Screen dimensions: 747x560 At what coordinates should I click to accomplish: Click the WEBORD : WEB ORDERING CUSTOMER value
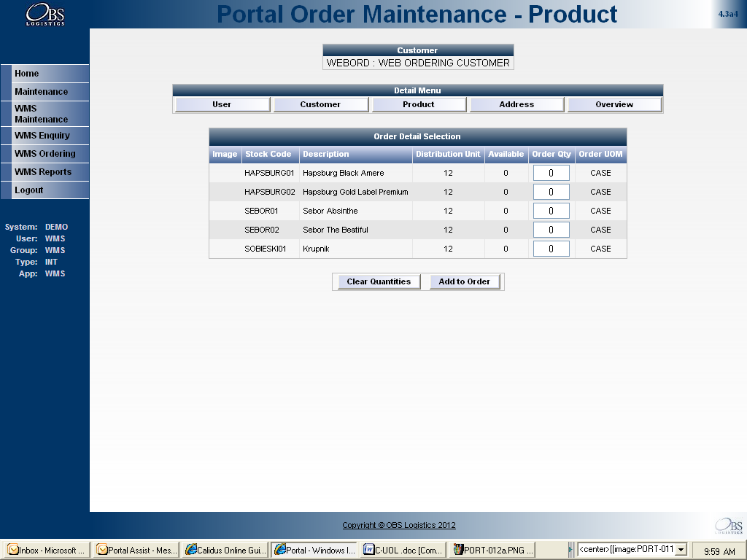click(418, 63)
